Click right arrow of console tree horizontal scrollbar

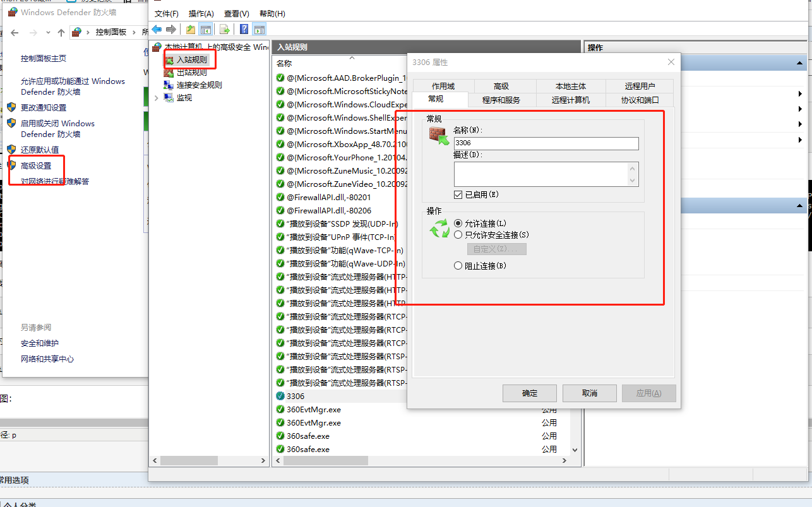[x=264, y=461]
